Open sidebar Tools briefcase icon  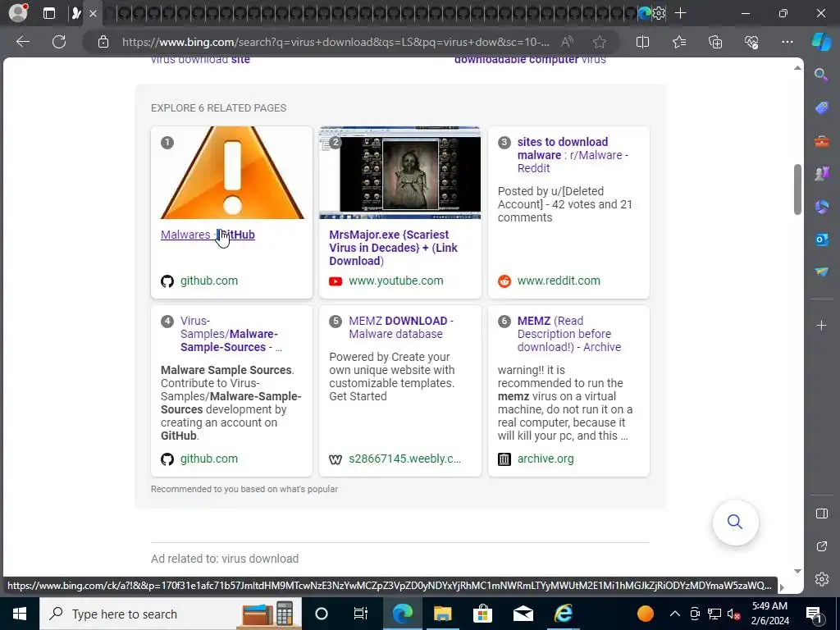[x=821, y=141]
